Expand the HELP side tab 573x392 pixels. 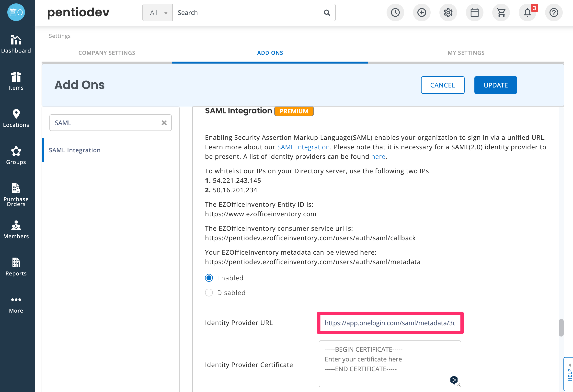569,374
